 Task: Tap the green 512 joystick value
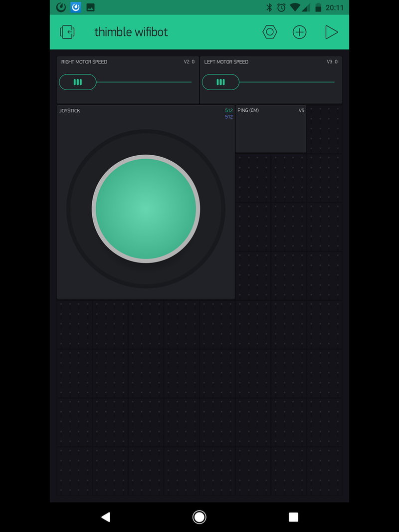click(x=229, y=111)
